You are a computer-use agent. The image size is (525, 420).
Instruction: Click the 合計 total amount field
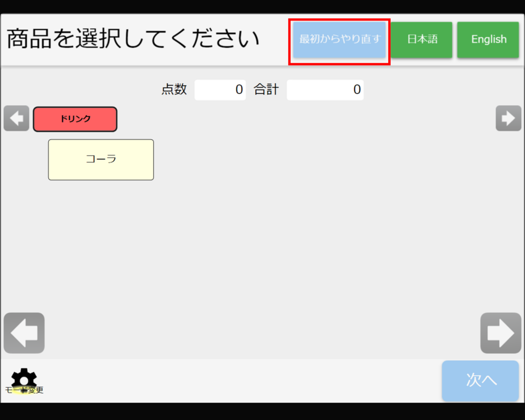point(325,90)
